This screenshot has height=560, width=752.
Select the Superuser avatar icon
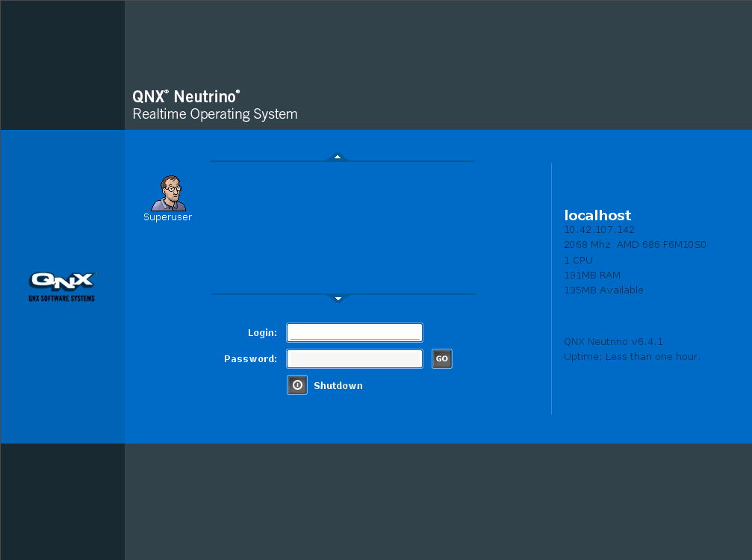168,193
